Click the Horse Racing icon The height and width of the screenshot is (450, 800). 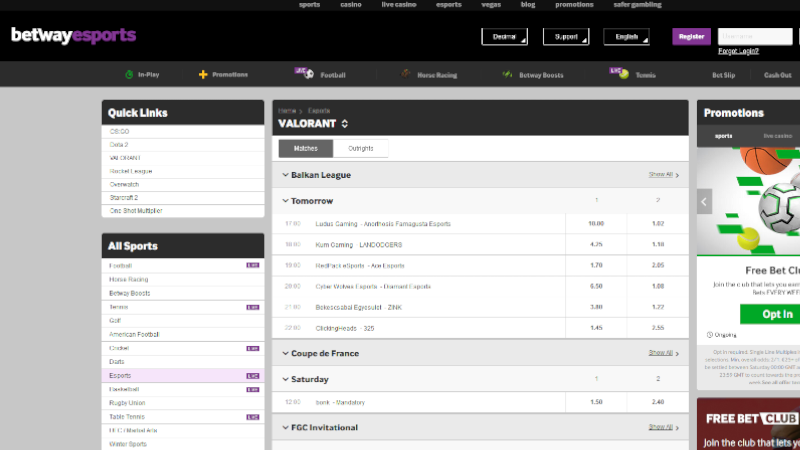click(x=406, y=74)
